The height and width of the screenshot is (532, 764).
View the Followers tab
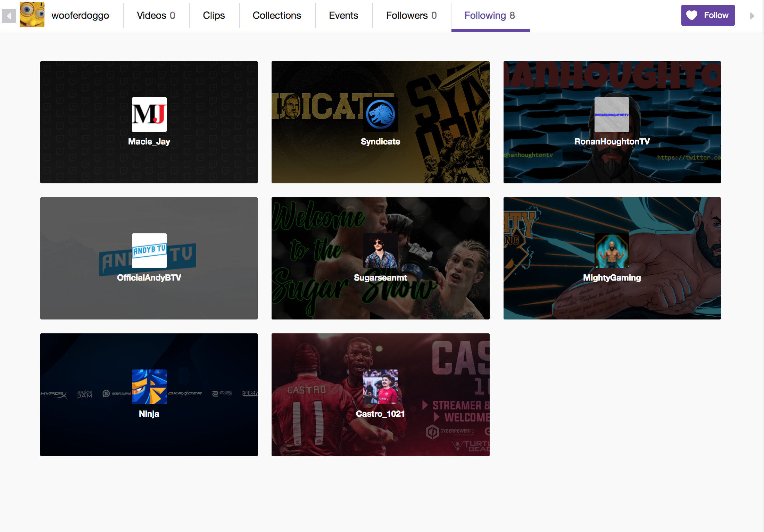[x=412, y=16]
